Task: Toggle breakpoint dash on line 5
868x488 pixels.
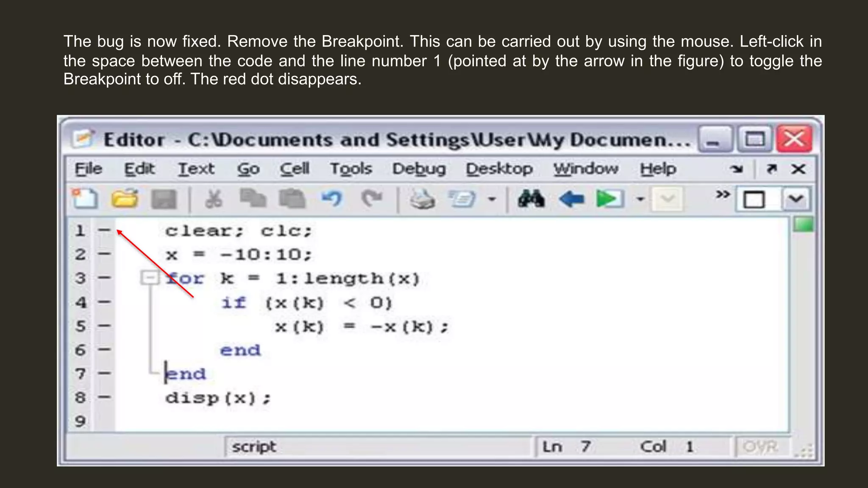Action: point(104,326)
